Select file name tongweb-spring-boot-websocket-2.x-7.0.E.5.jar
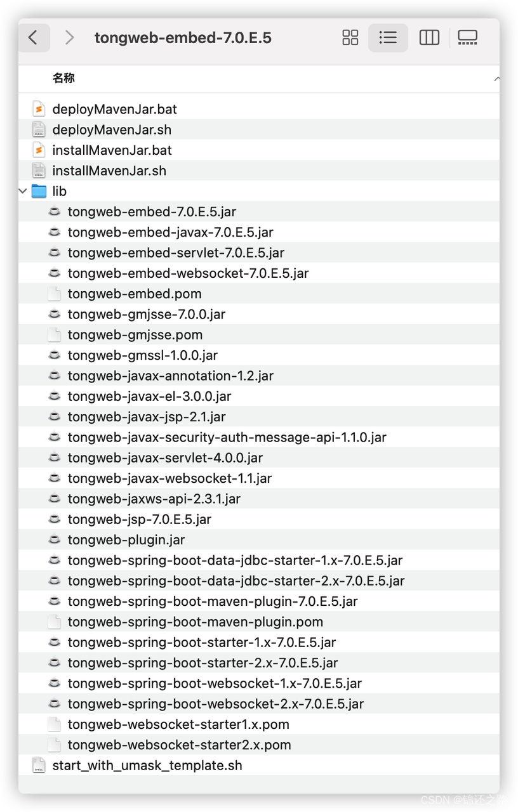The image size is (518, 812). 216,704
